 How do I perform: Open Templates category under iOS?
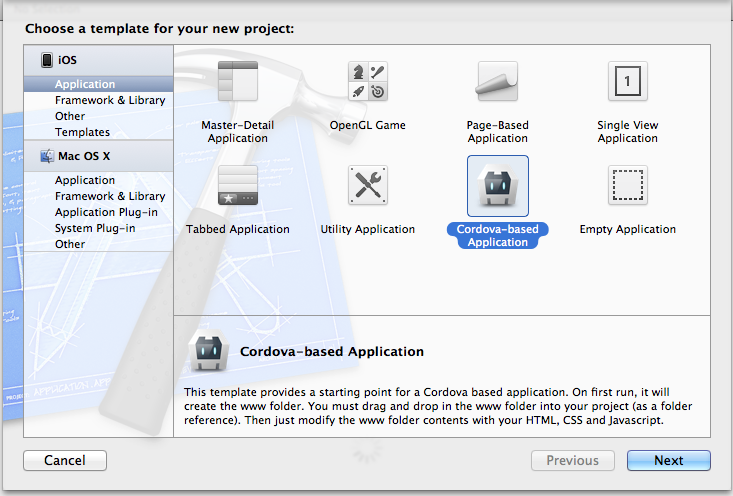(x=82, y=132)
